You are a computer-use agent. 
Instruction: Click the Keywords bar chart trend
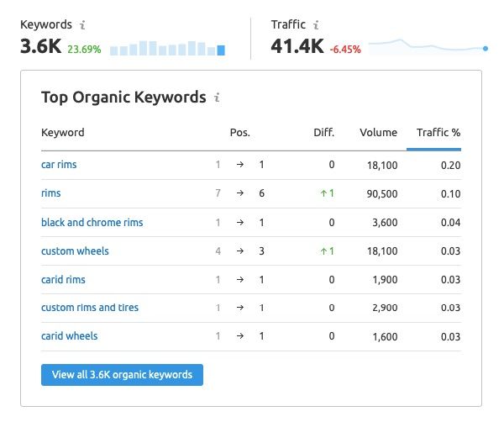[167, 48]
